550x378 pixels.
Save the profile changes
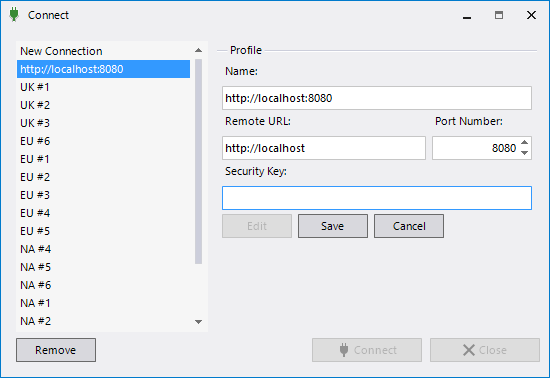click(x=333, y=226)
